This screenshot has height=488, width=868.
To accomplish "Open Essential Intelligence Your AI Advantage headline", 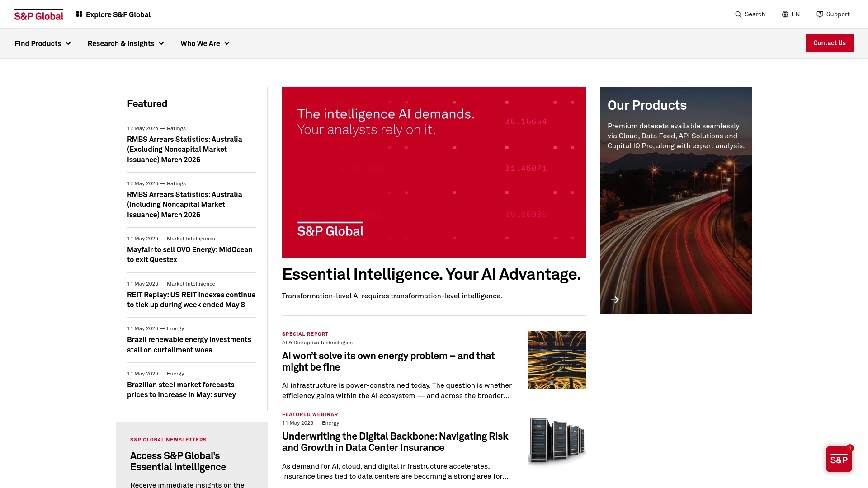I will pyautogui.click(x=431, y=274).
